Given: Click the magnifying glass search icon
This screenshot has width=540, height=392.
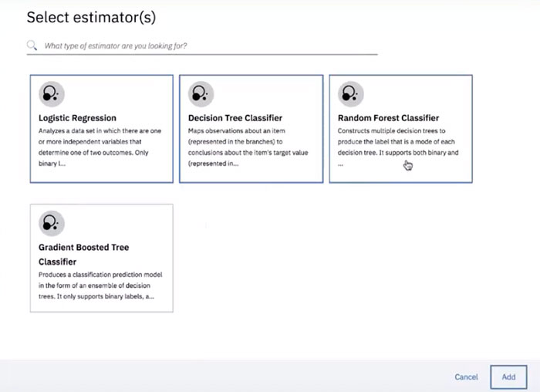Looking at the screenshot, I should pos(32,46).
